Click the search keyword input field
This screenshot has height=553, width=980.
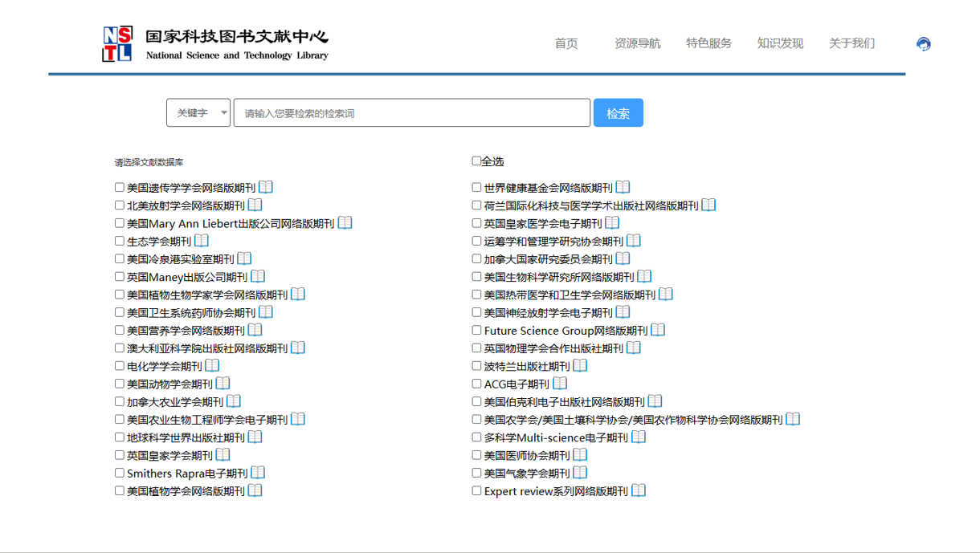[411, 113]
